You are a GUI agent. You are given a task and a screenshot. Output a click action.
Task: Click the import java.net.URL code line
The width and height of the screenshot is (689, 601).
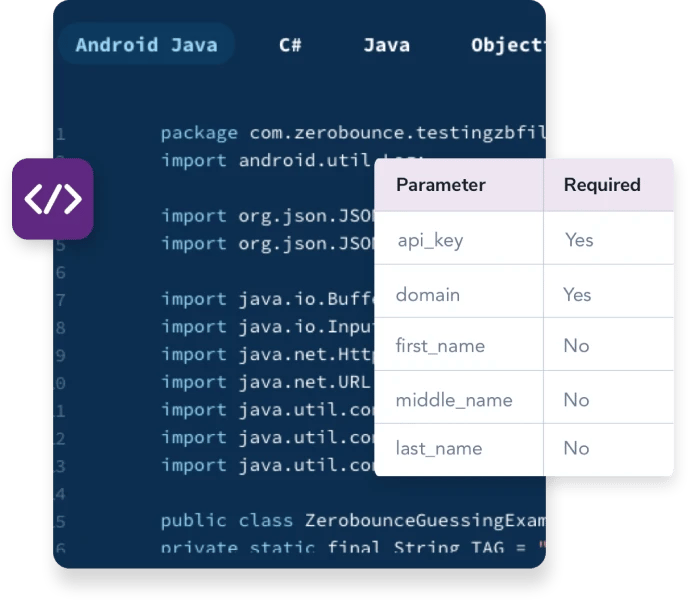pyautogui.click(x=265, y=382)
